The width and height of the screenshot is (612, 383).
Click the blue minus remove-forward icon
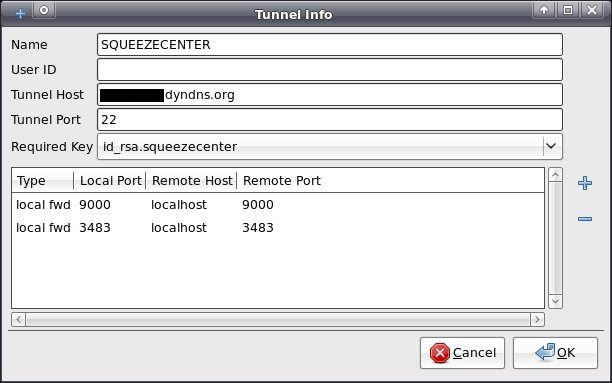(585, 219)
